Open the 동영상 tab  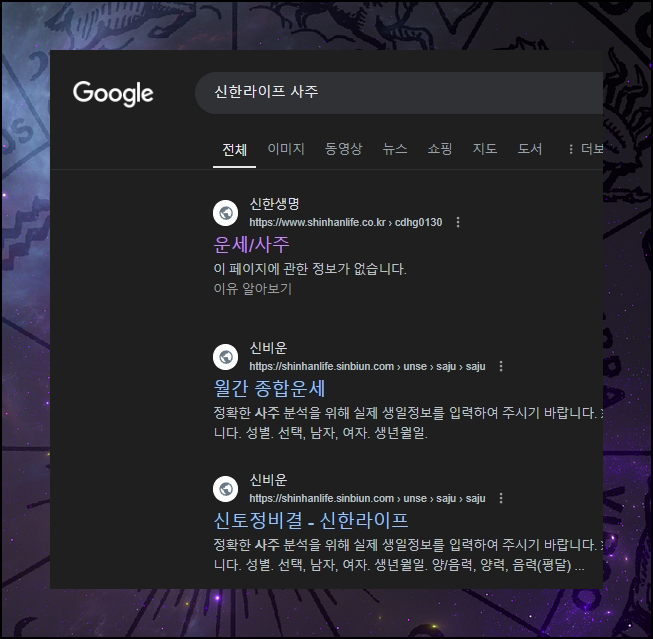(x=343, y=149)
